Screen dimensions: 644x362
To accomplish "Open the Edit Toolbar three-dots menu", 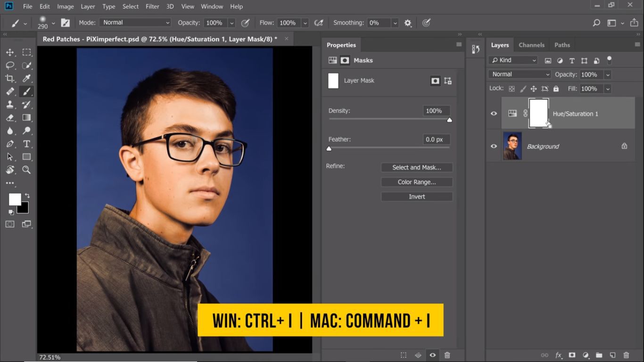I will click(10, 183).
